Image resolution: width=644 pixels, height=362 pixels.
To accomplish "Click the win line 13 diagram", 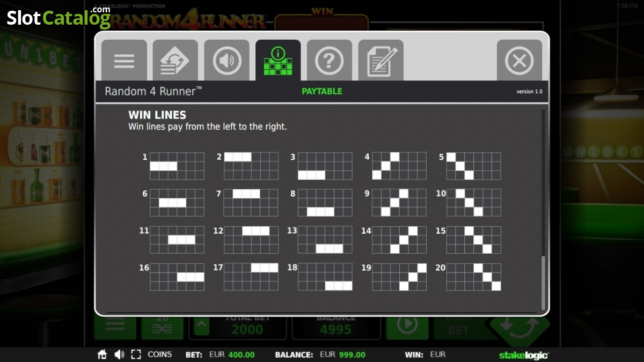I will pyautogui.click(x=325, y=240).
